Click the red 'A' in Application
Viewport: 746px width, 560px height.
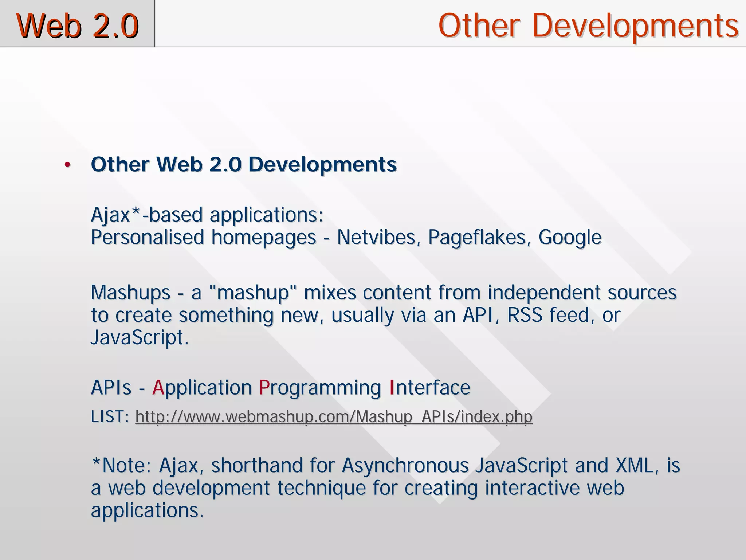158,388
